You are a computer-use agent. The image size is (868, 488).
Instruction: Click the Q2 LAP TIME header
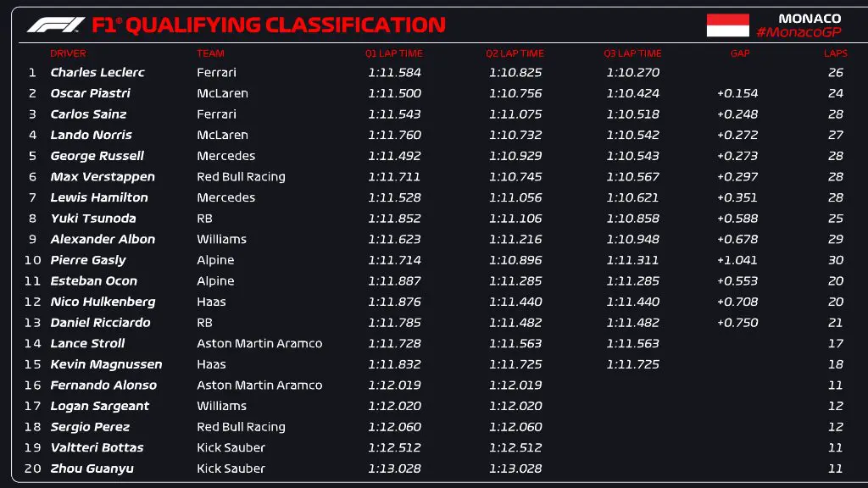[x=514, y=53]
